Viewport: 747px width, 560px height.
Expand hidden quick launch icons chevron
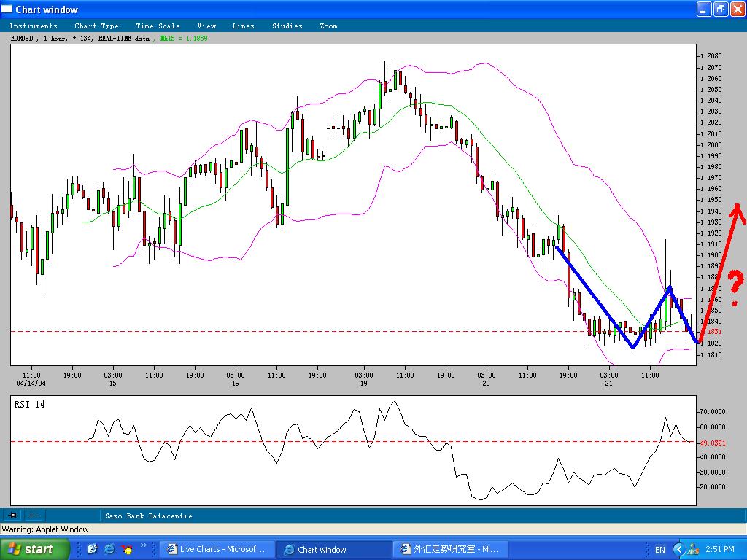[x=144, y=545]
